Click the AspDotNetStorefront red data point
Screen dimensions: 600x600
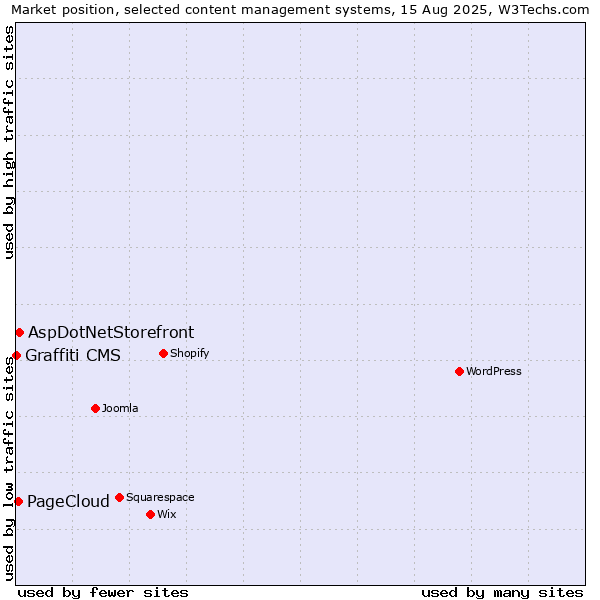(20, 333)
